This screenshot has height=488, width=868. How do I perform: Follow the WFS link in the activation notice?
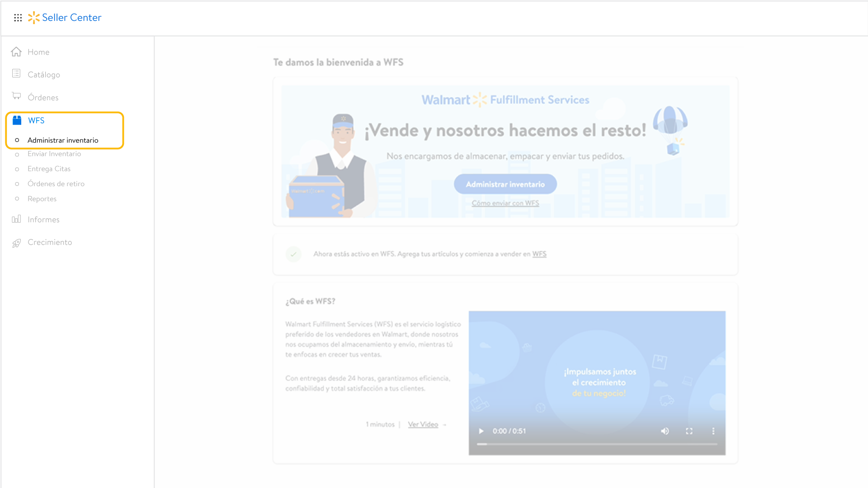[x=539, y=254]
